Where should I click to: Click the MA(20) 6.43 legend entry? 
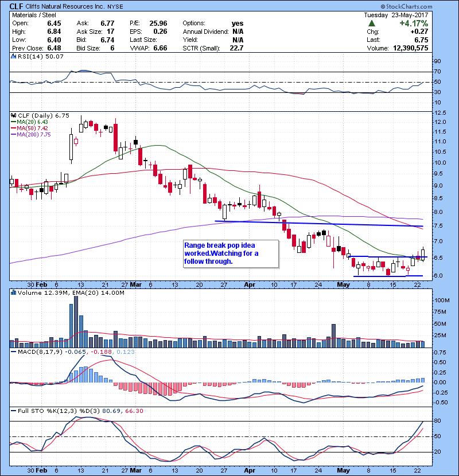[29, 122]
